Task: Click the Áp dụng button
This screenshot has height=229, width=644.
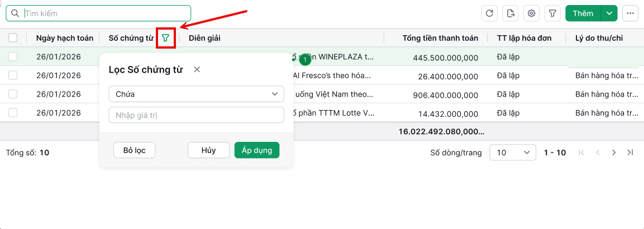Action: click(257, 150)
